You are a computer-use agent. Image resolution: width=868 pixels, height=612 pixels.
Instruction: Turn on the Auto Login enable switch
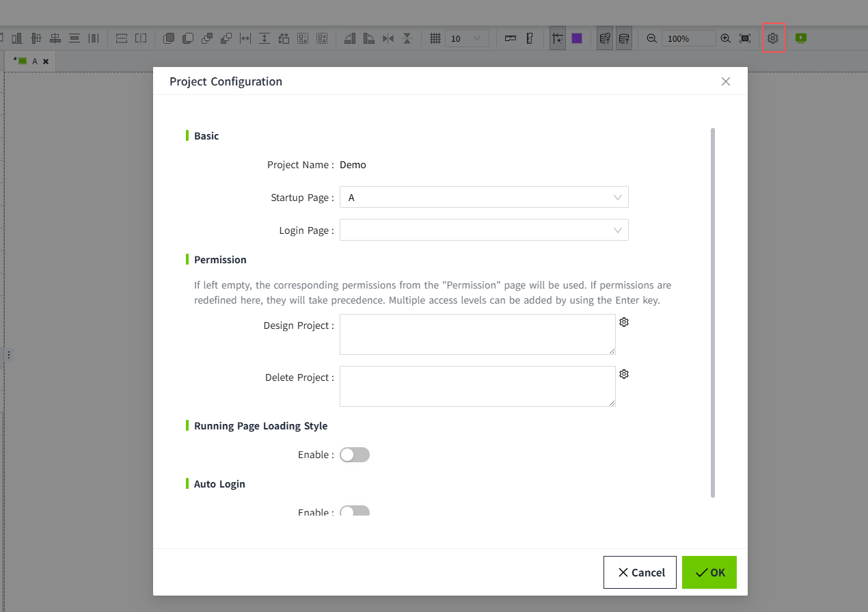coord(355,511)
